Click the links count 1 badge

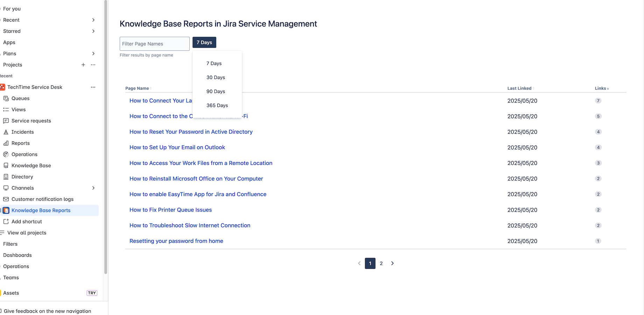coord(598,241)
